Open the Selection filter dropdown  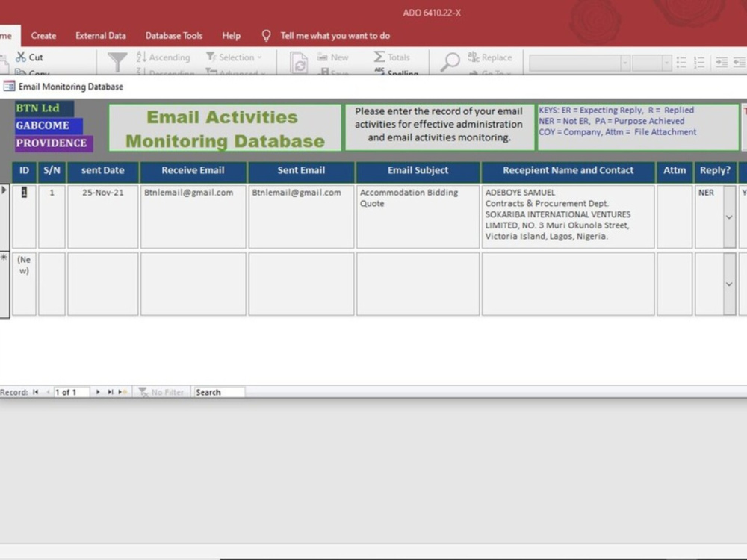pyautogui.click(x=234, y=57)
